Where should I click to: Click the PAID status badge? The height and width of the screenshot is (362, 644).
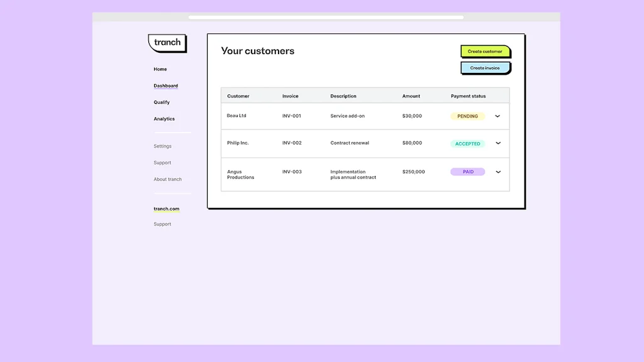tap(467, 172)
